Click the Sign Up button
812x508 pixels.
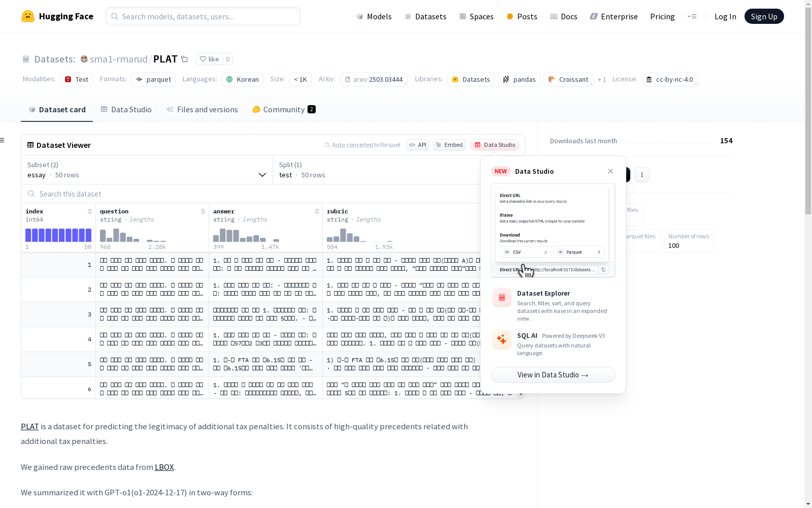pos(764,16)
